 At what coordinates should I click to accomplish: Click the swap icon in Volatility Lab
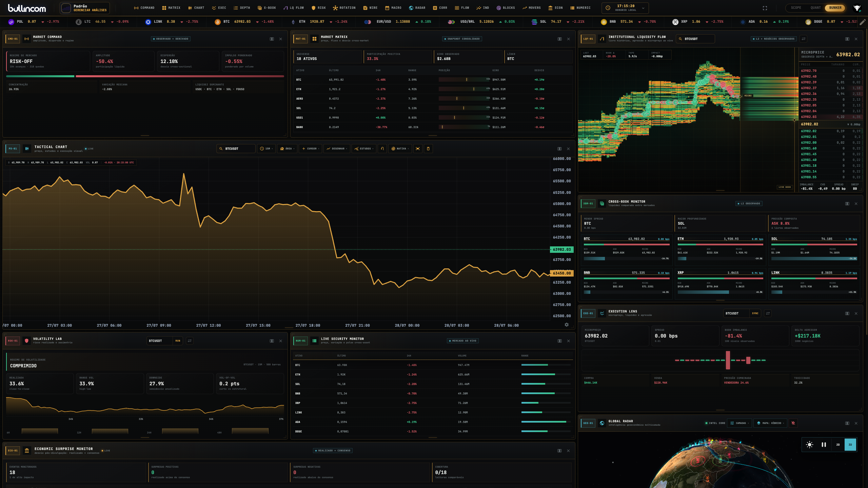point(190,341)
